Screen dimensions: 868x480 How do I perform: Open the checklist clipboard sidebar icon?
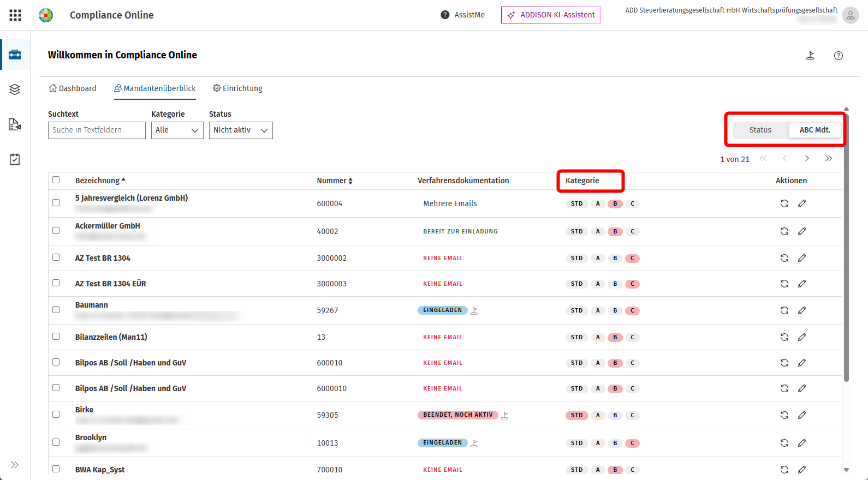tap(15, 159)
